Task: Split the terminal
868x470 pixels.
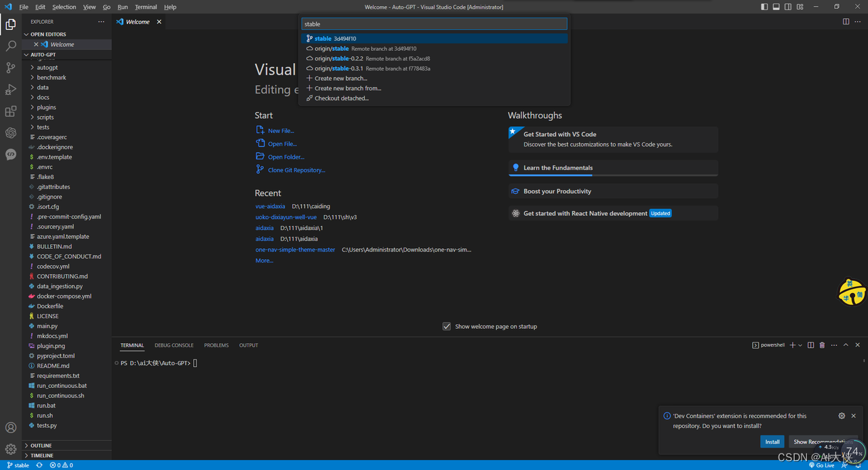Action: 810,345
